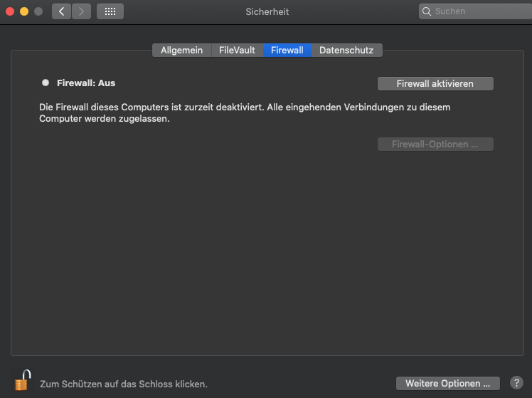
Task: Click the forward navigation arrow
Action: (x=81, y=11)
